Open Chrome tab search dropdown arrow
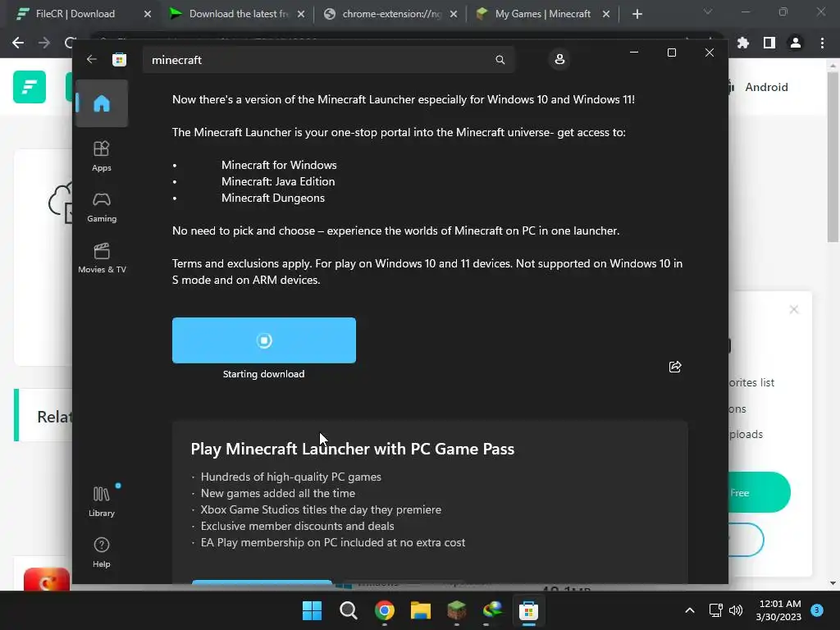Image resolution: width=840 pixels, height=630 pixels. [708, 11]
